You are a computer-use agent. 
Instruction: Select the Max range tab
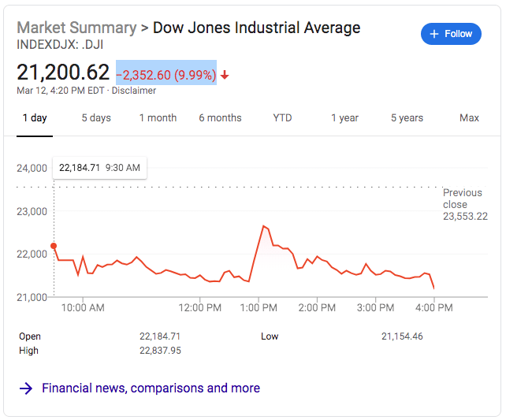(469, 118)
